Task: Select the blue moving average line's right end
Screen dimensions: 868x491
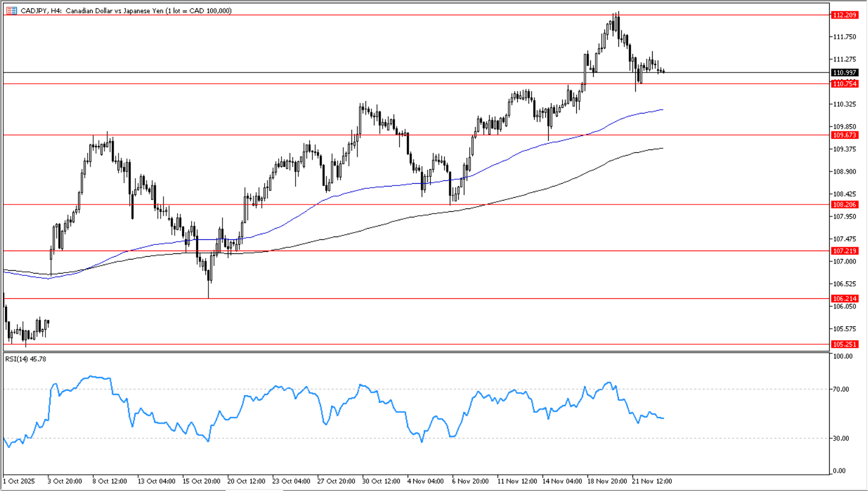Action: pos(662,110)
